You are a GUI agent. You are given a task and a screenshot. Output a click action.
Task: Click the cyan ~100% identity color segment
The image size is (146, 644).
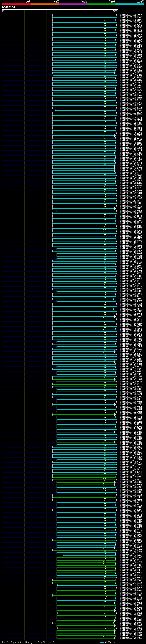[130, 4]
